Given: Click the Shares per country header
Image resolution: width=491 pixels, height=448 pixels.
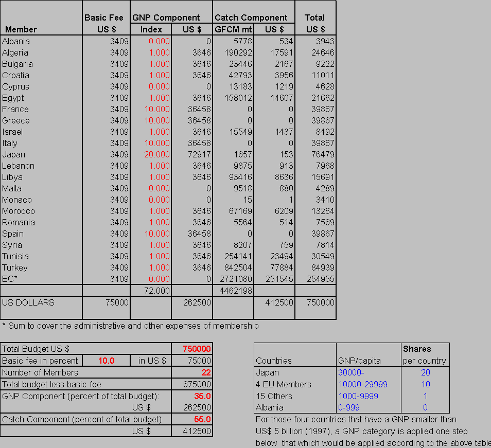Looking at the screenshot, I should click(x=425, y=354).
